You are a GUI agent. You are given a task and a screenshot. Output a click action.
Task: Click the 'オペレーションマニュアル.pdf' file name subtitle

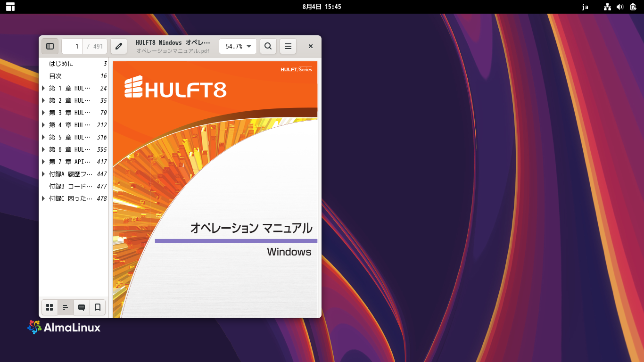pyautogui.click(x=173, y=50)
